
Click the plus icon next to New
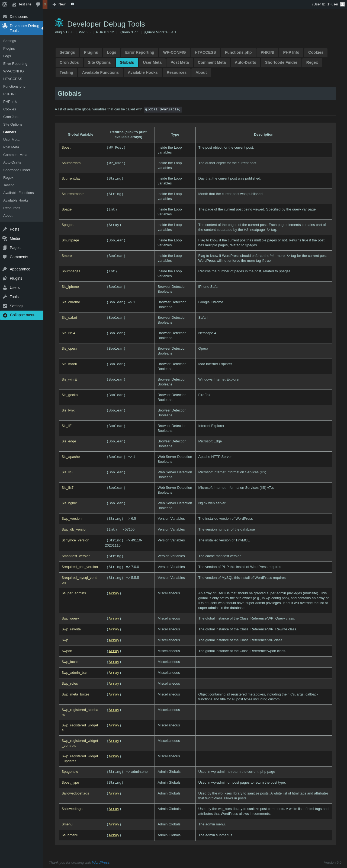coord(54,4)
